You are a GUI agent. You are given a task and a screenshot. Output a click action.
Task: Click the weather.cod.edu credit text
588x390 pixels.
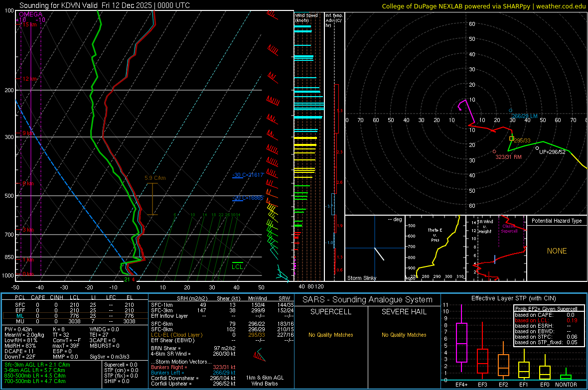pos(561,6)
